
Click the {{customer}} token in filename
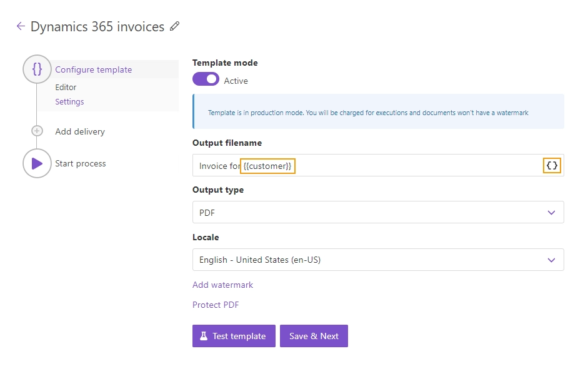(267, 166)
